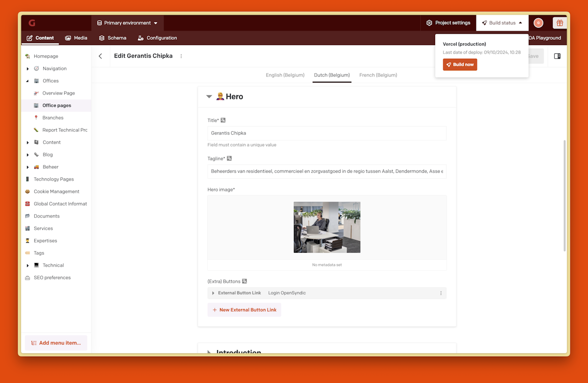The width and height of the screenshot is (588, 383).
Task: Open the Schema tab
Action: 113,38
